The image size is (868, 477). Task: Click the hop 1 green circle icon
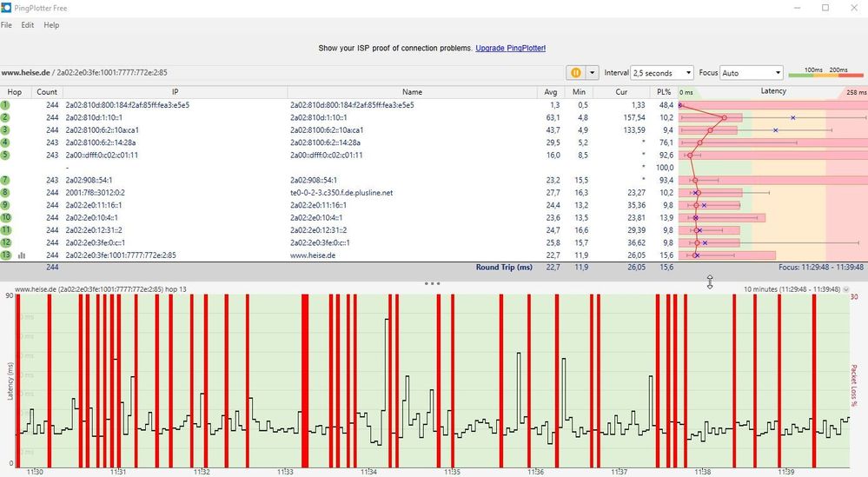click(x=5, y=104)
